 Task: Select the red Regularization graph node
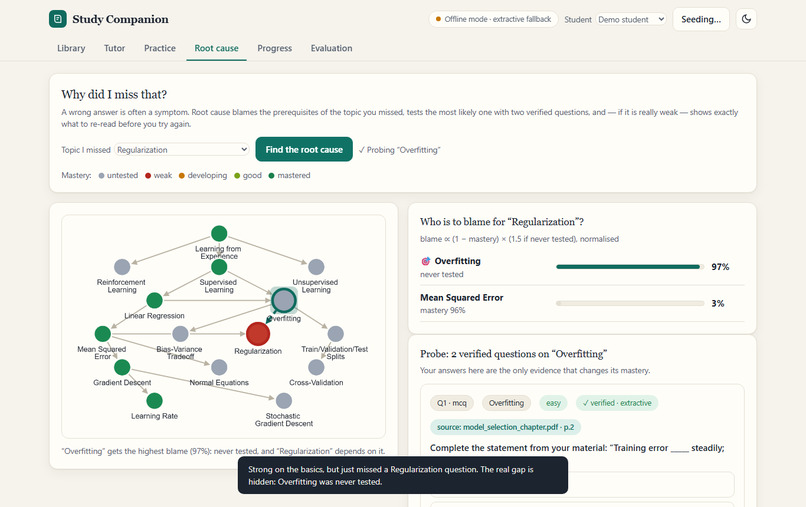pos(258,334)
